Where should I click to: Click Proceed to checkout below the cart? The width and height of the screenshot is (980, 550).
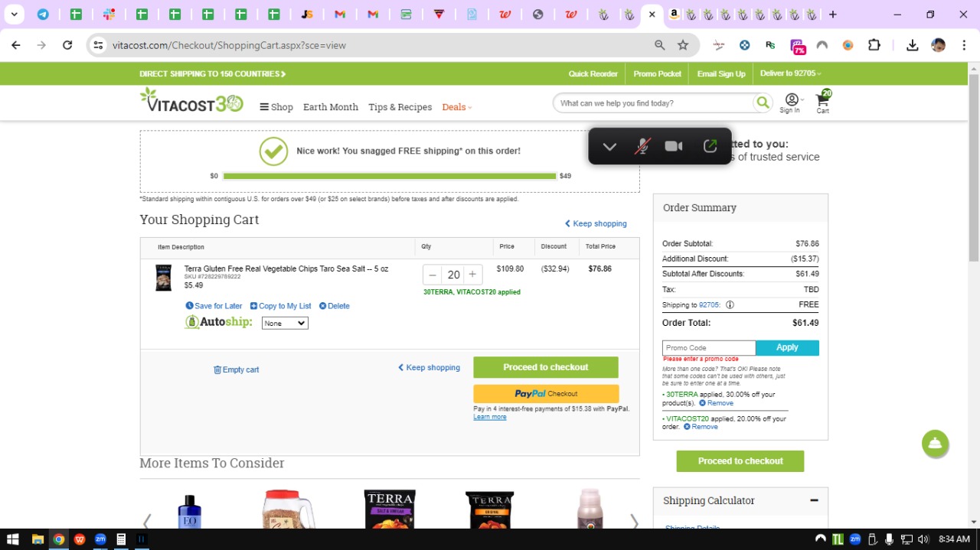pos(546,367)
